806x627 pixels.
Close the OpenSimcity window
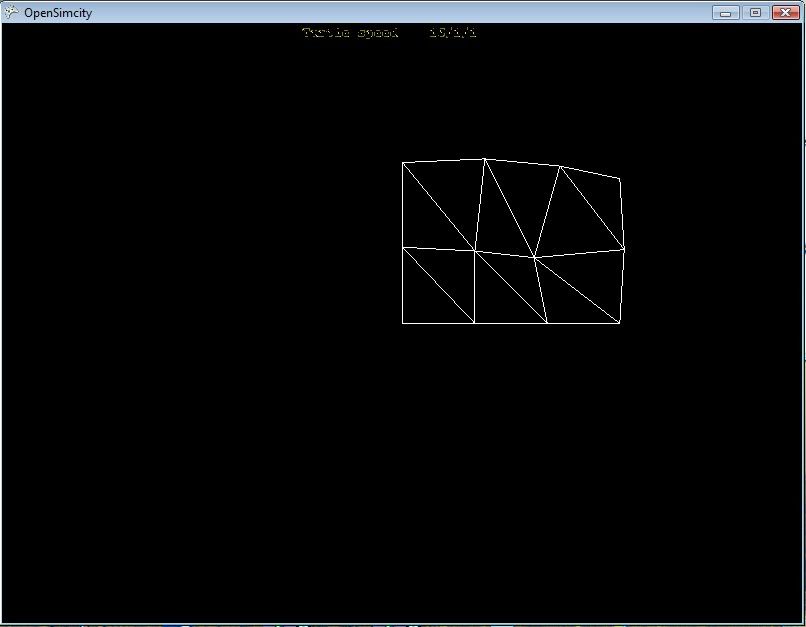[x=785, y=12]
